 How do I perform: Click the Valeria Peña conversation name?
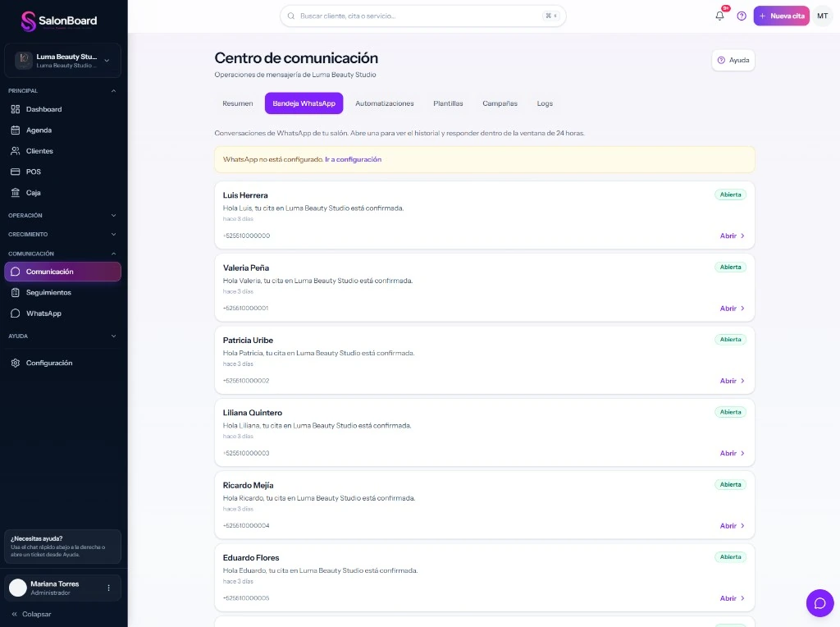[246, 268]
